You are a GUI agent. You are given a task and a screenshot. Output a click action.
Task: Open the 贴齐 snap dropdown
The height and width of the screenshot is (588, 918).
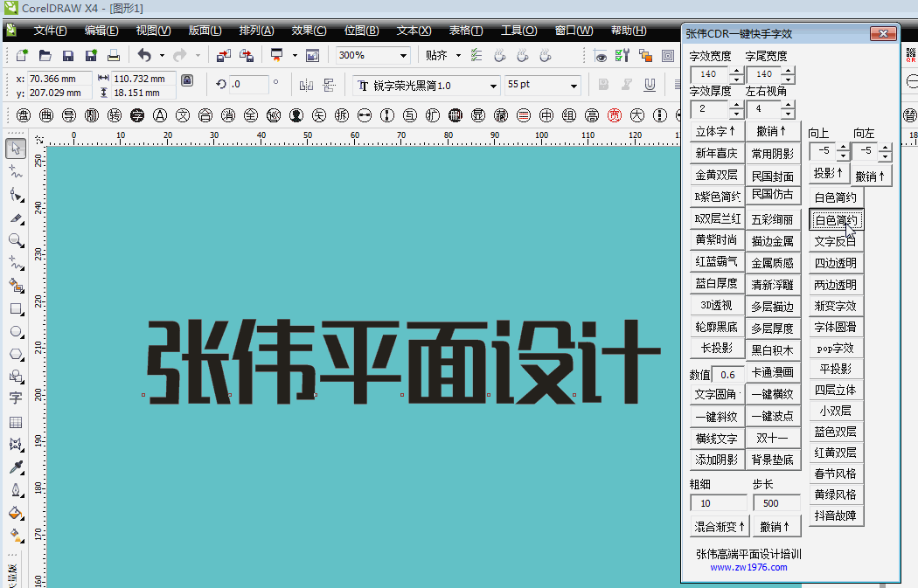458,56
